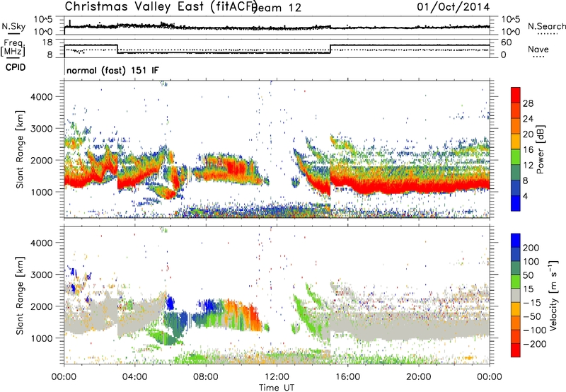Click the '12:00' time tick label
Screen dimensions: 566x392
[x=277, y=377]
